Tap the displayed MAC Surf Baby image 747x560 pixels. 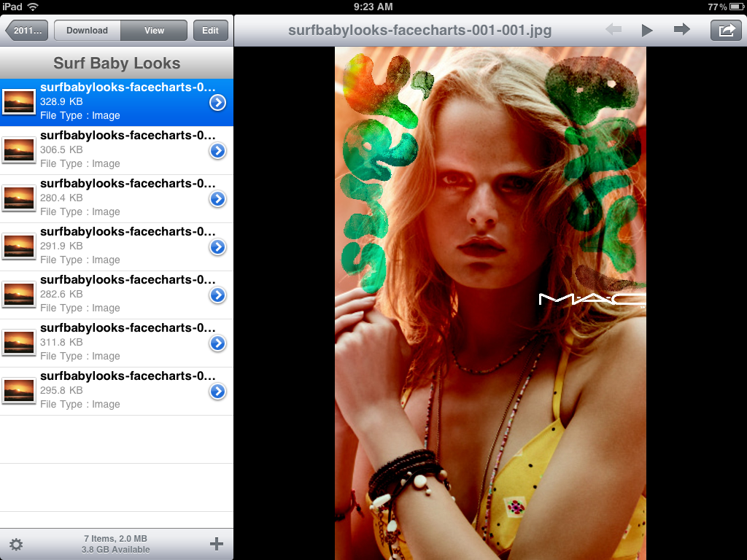coord(490,303)
